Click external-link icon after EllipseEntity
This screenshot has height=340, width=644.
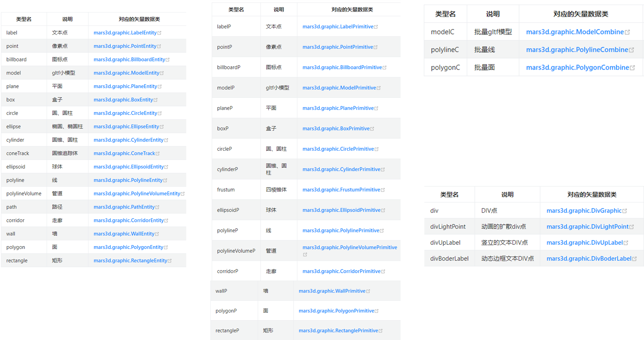(x=162, y=127)
